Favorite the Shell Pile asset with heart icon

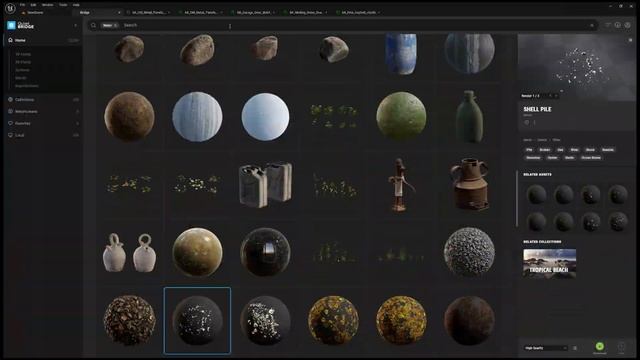pyautogui.click(x=527, y=122)
